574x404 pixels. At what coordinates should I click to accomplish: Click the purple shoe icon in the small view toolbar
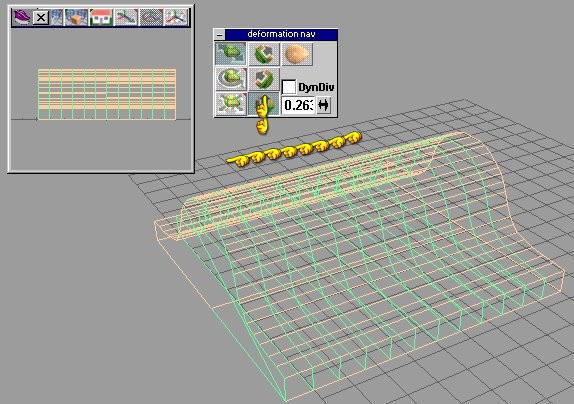coord(22,17)
